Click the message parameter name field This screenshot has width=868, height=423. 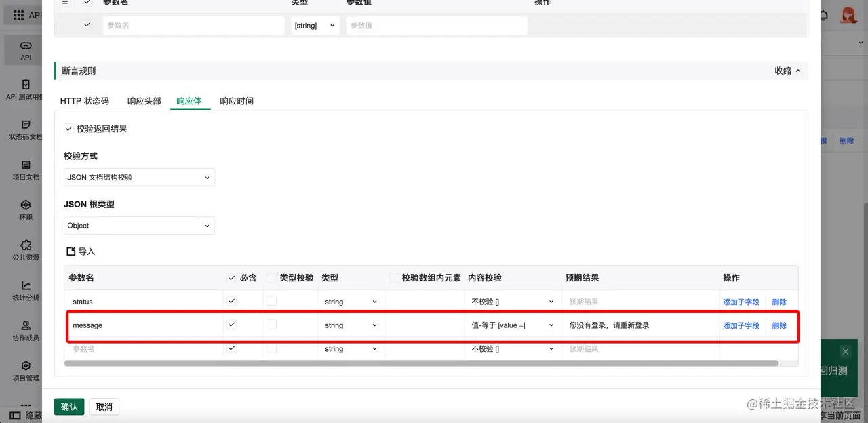point(144,325)
